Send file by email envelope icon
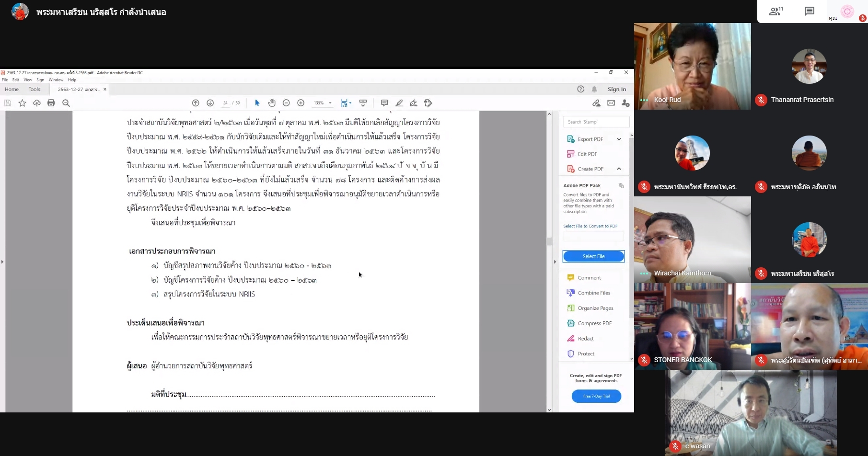868x456 pixels. coord(611,103)
